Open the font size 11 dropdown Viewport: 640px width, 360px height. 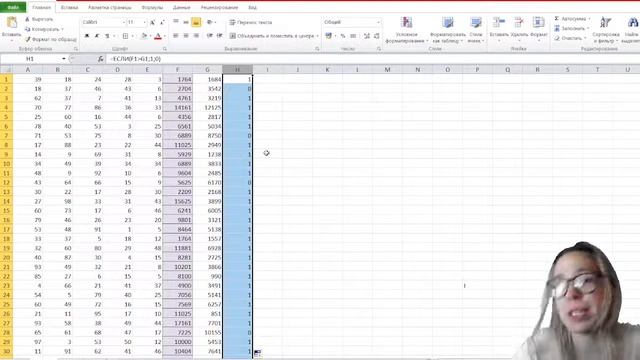(144, 22)
